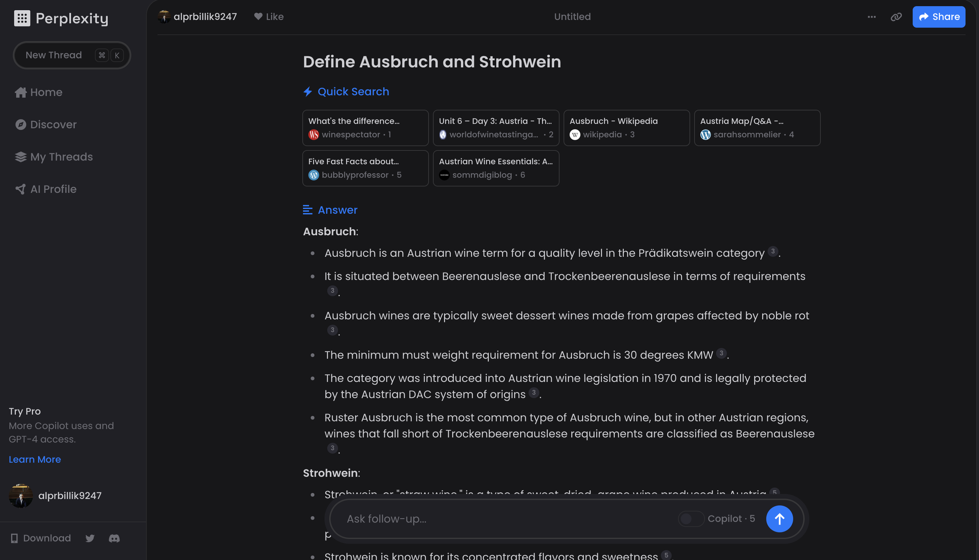
Task: Start a New Thread
Action: pos(54,55)
